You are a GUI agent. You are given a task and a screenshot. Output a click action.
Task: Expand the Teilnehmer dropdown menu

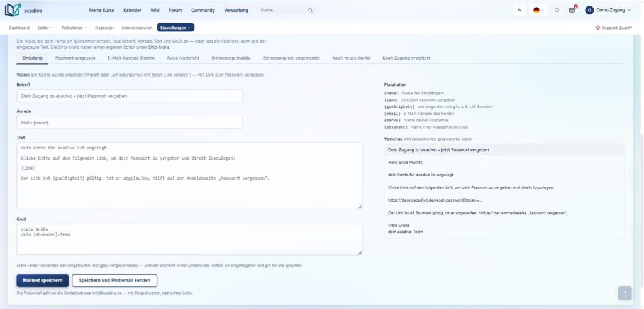point(74,28)
